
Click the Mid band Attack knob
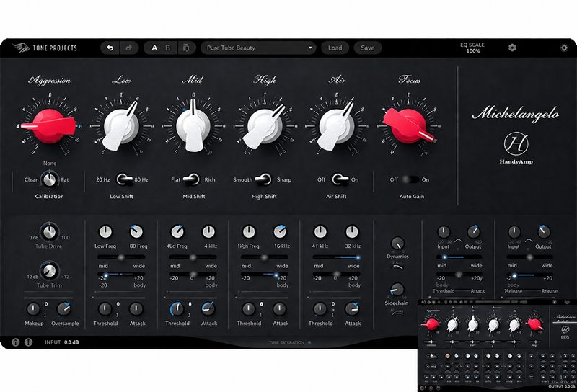point(208,309)
